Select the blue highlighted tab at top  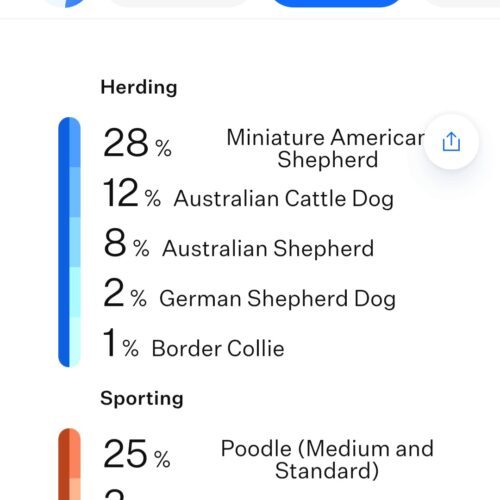336,3
